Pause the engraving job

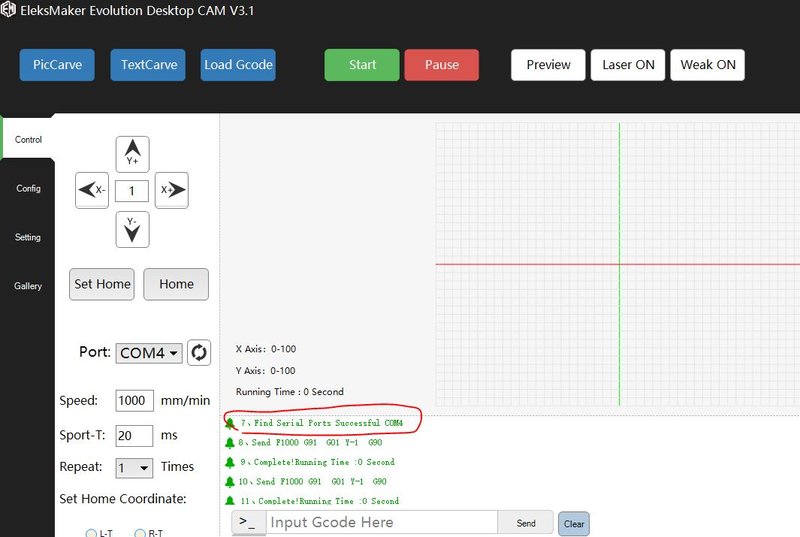pos(442,65)
